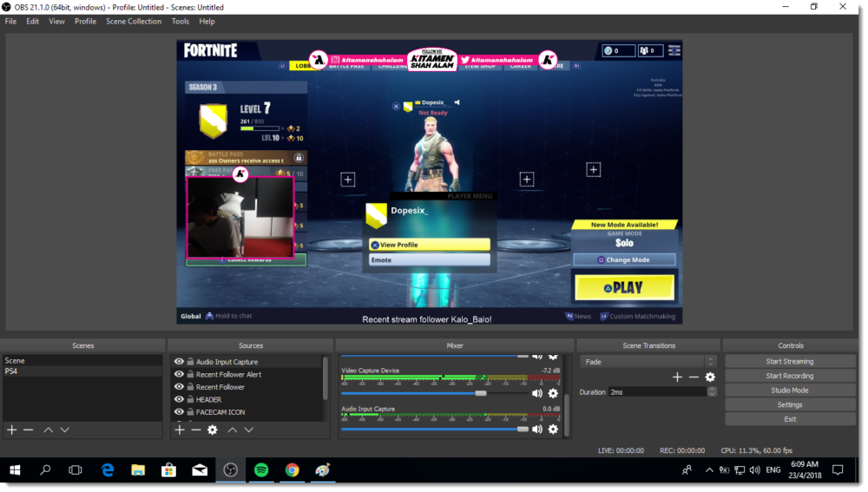The height and width of the screenshot is (492, 868).
Task: Move scene down with arrow in Scenes panel
Action: tap(65, 430)
